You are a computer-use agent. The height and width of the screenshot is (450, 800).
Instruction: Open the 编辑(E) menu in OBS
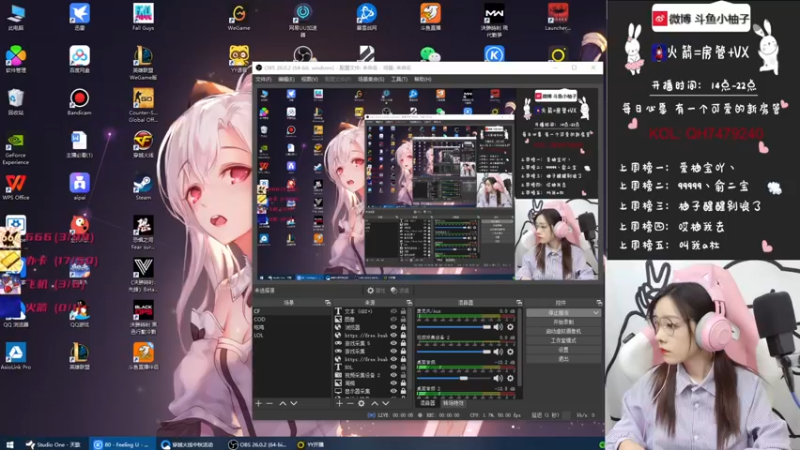286,80
